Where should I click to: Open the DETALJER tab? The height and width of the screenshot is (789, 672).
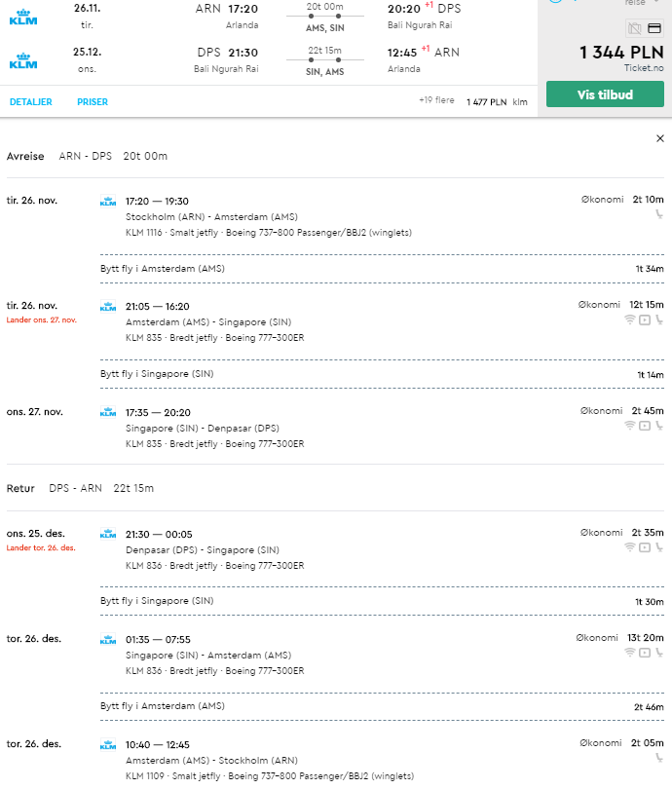[x=31, y=101]
